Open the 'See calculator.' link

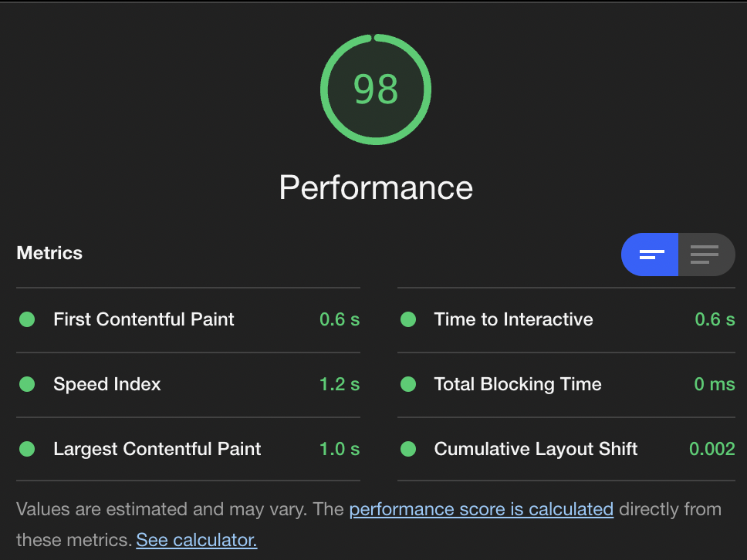coord(197,540)
